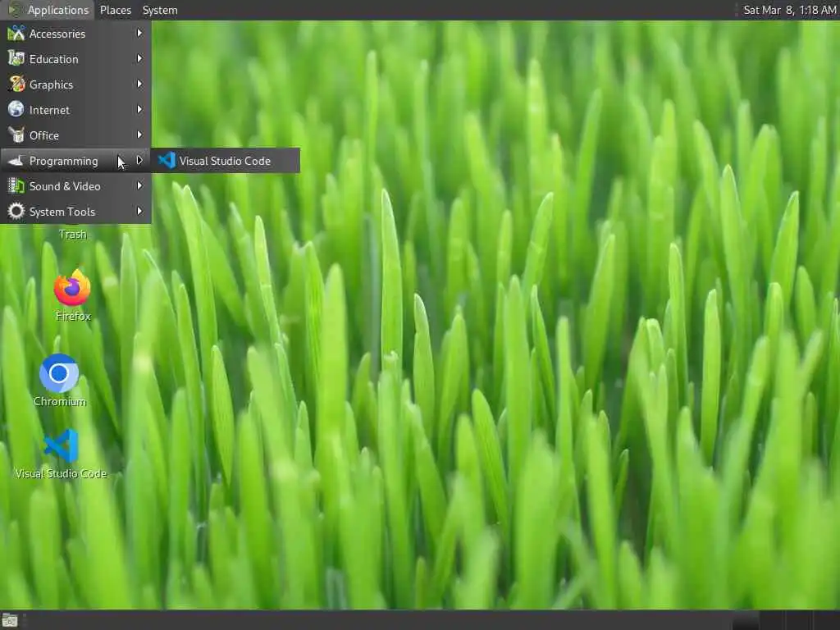The width and height of the screenshot is (840, 630).
Task: Click the Office category icon
Action: [16, 135]
